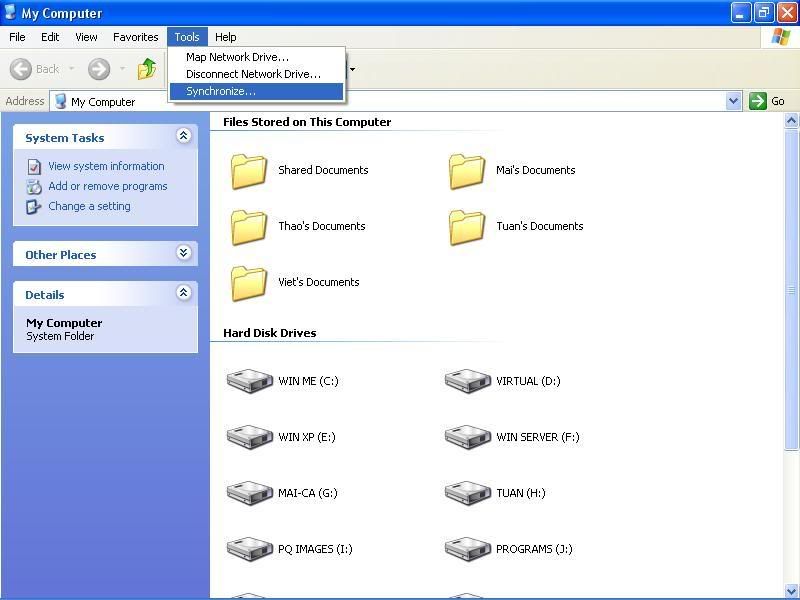Select the TUAN (H:) drive icon
This screenshot has height=600, width=800.
coord(467,493)
